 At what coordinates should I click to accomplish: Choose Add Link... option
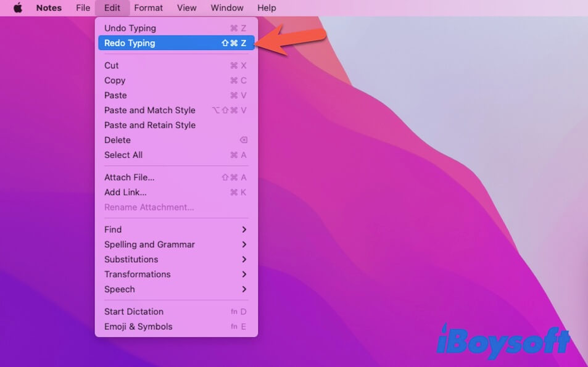click(125, 192)
